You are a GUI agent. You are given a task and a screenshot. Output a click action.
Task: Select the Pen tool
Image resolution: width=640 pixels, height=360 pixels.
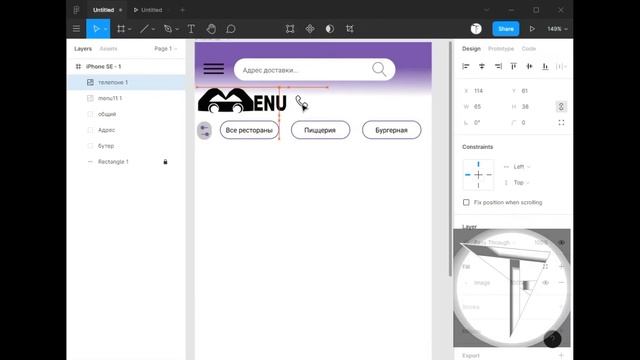(168, 29)
